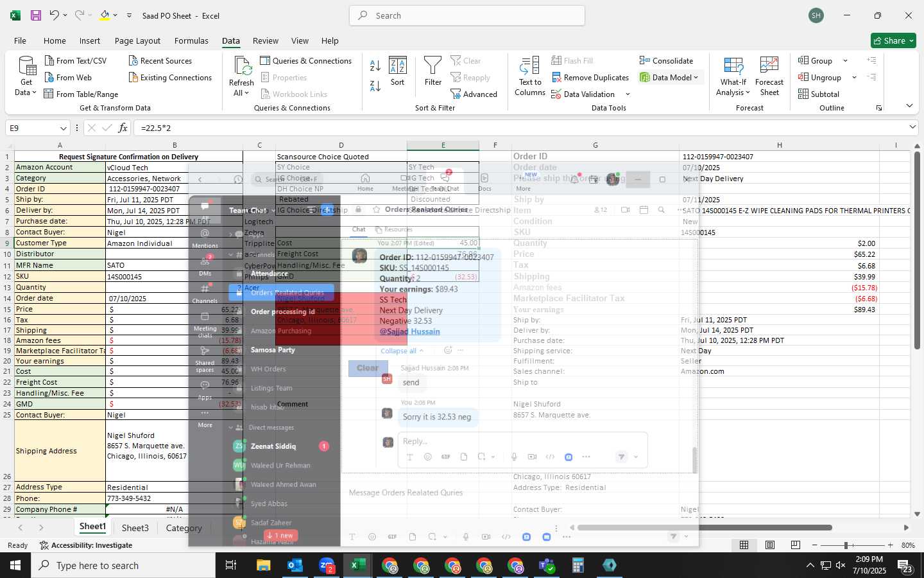Switch to the Home tab
The height and width of the screenshot is (578, 924).
[x=55, y=40]
